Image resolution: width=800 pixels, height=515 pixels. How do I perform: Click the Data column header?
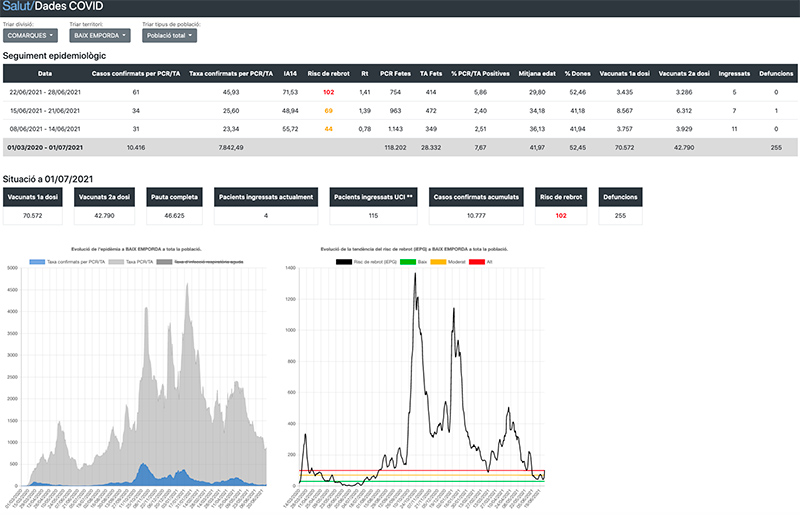pyautogui.click(x=45, y=73)
